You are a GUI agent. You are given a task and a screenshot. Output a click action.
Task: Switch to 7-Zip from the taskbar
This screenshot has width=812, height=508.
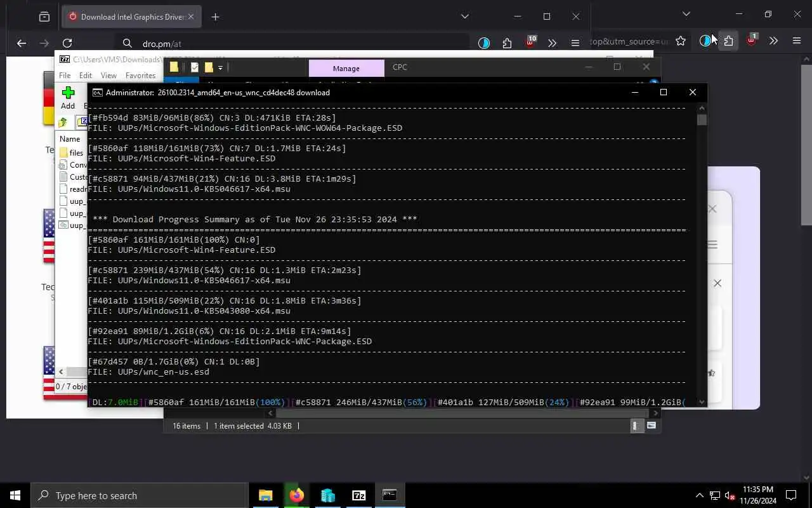point(358,495)
